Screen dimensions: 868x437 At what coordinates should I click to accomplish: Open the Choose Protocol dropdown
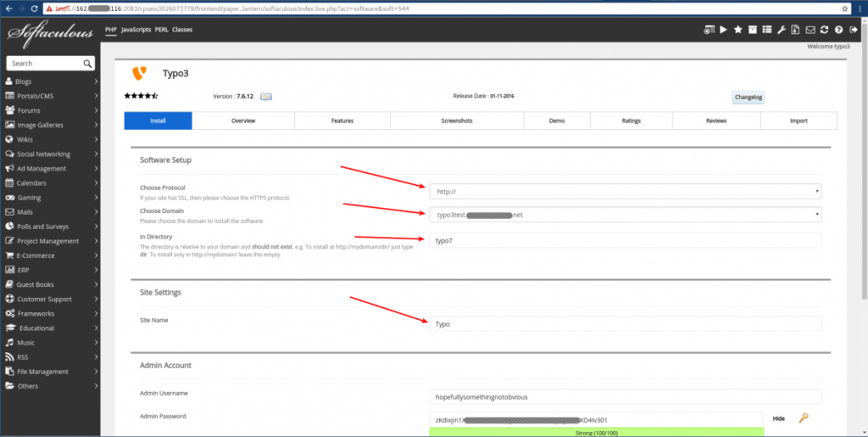point(626,192)
